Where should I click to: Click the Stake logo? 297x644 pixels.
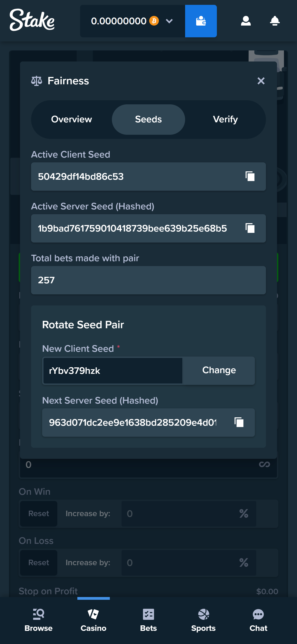(x=32, y=20)
